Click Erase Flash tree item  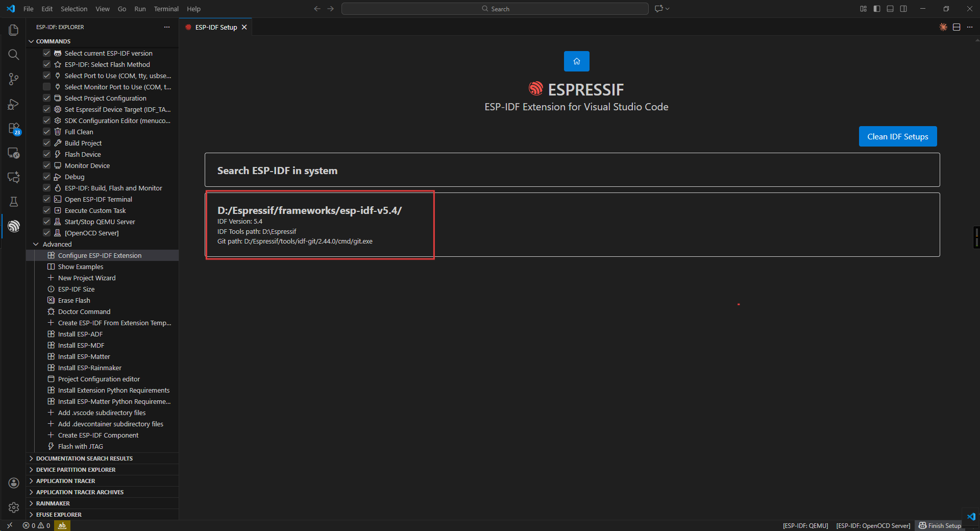click(102, 300)
